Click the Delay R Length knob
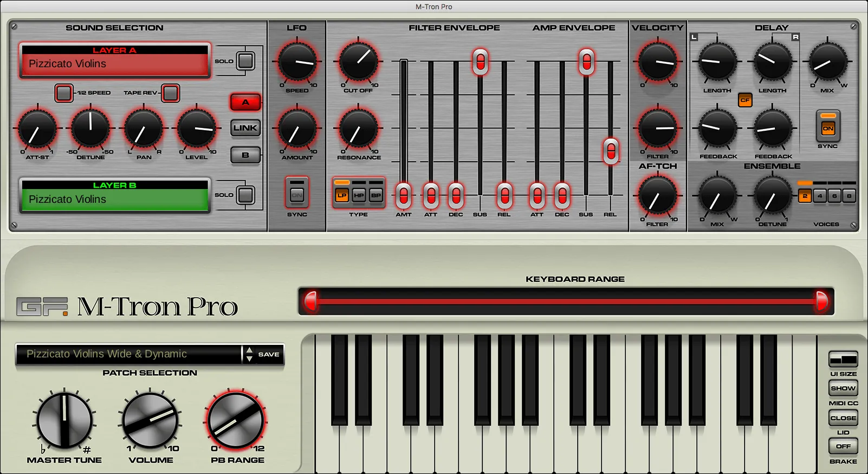This screenshot has width=868, height=474. pos(773,61)
